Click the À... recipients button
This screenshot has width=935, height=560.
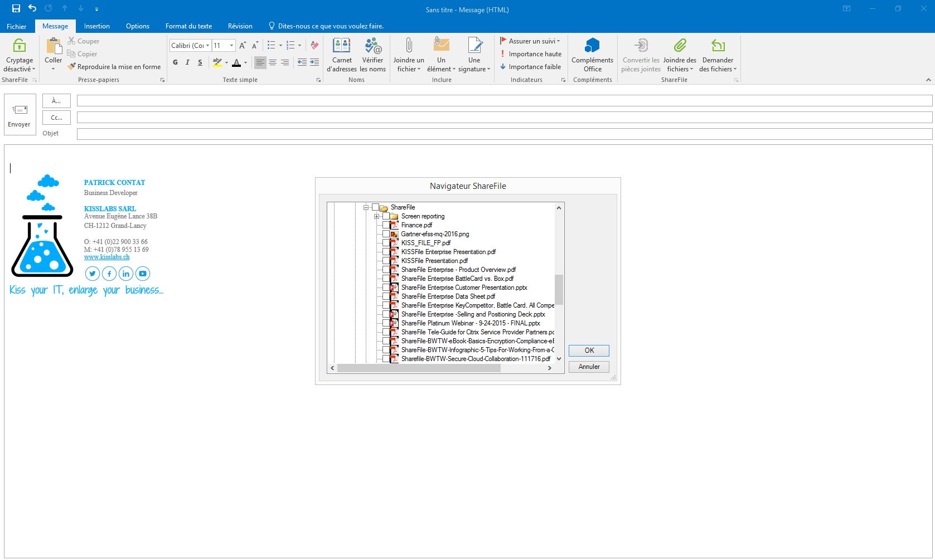[x=56, y=101]
